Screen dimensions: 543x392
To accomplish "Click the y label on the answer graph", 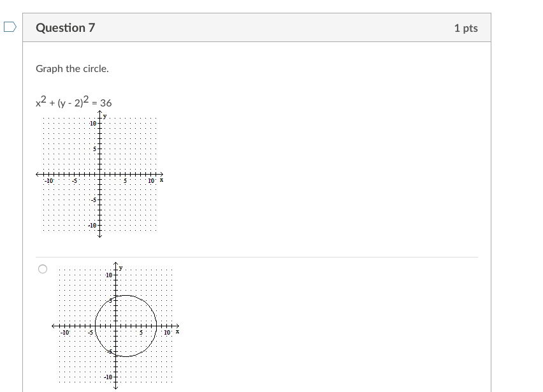I will tap(119, 268).
